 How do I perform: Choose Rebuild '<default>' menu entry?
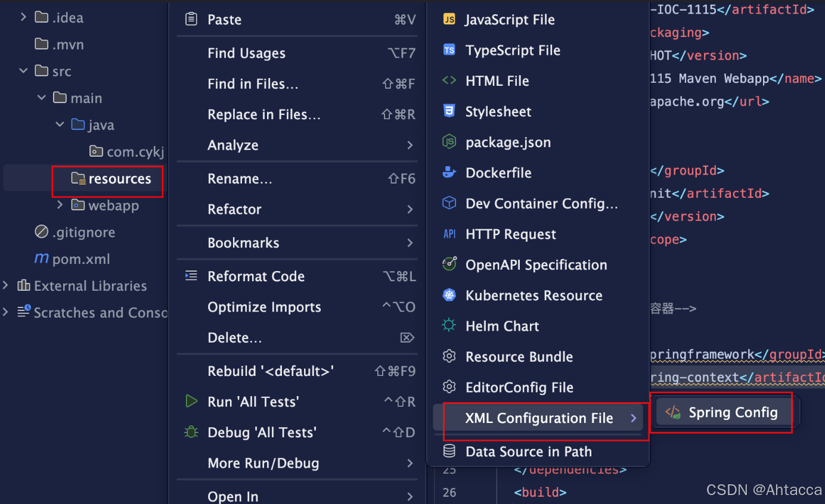[x=297, y=371]
